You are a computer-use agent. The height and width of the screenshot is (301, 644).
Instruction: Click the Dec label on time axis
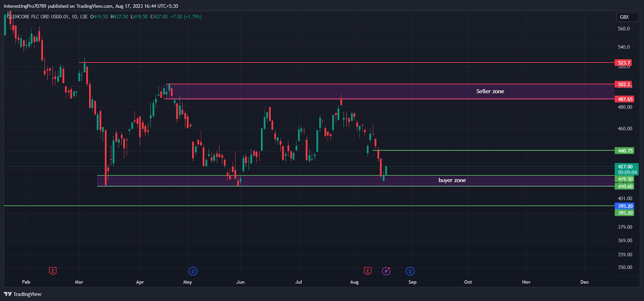coord(584,282)
